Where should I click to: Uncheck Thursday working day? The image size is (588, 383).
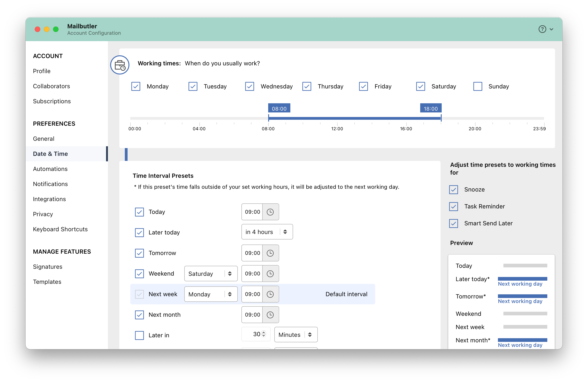pyautogui.click(x=307, y=86)
